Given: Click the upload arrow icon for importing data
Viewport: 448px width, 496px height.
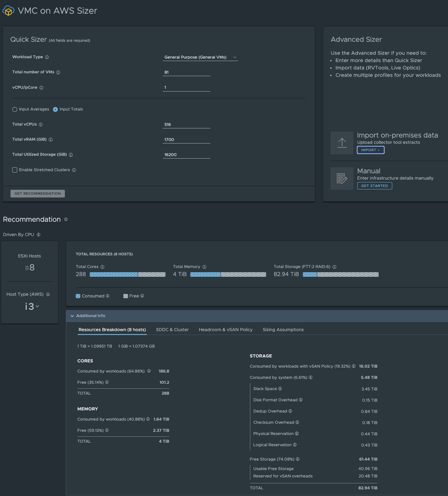Looking at the screenshot, I should point(342,143).
